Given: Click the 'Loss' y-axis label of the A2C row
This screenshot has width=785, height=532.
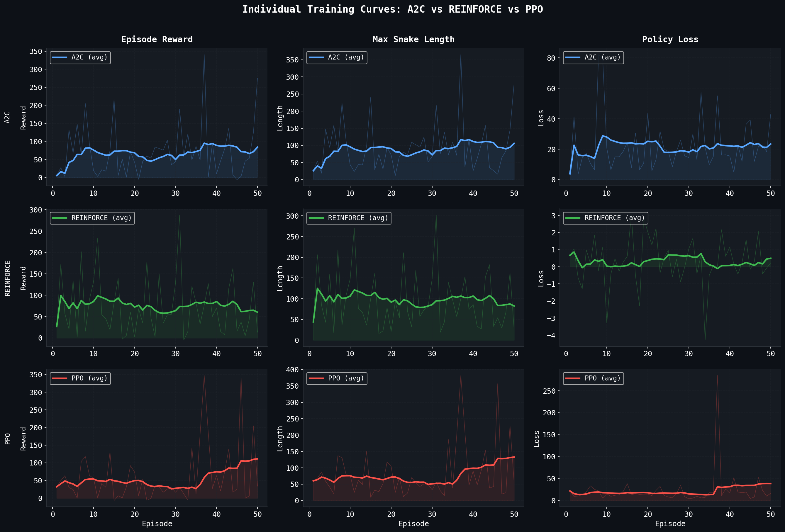Looking at the screenshot, I should tap(541, 118).
